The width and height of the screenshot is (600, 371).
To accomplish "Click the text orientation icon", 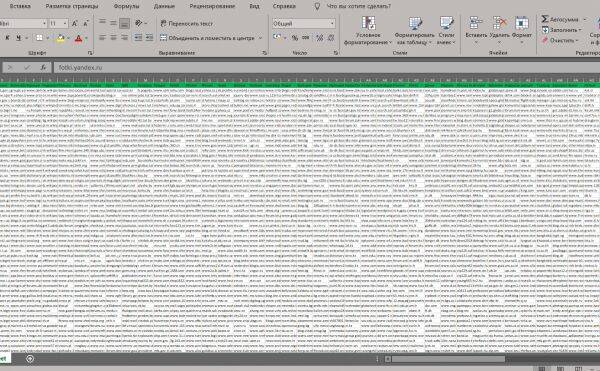I will click(x=139, y=23).
